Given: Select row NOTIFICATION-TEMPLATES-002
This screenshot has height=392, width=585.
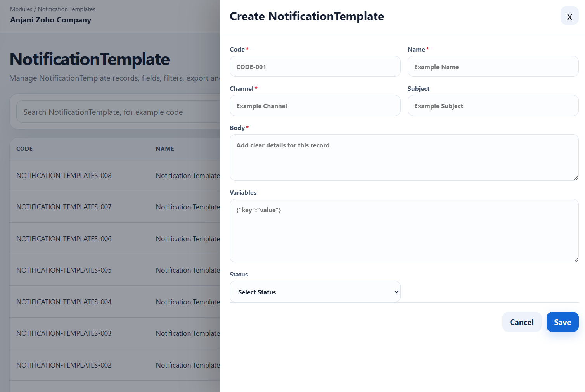Looking at the screenshot, I should [x=115, y=365].
